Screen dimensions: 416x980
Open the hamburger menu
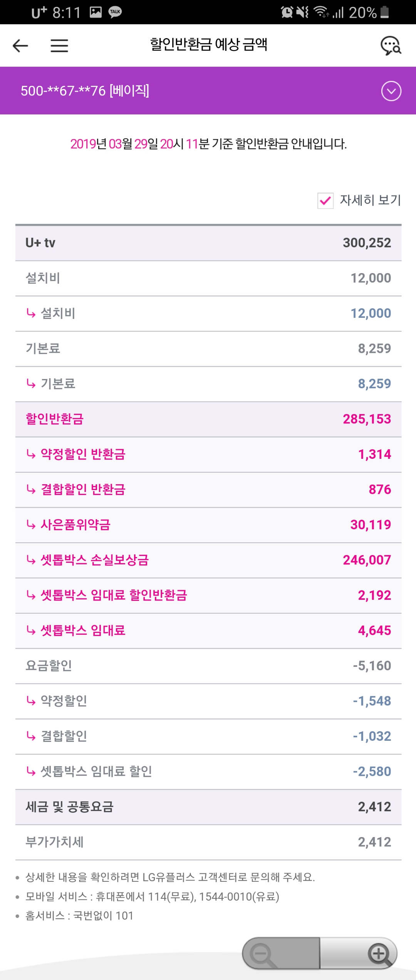coord(59,46)
